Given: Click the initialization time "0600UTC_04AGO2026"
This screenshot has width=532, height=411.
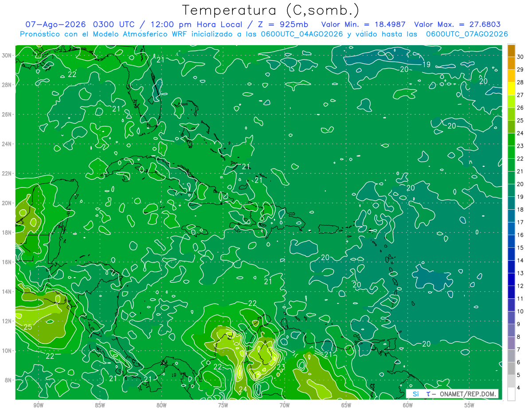Looking at the screenshot, I should 302,34.
